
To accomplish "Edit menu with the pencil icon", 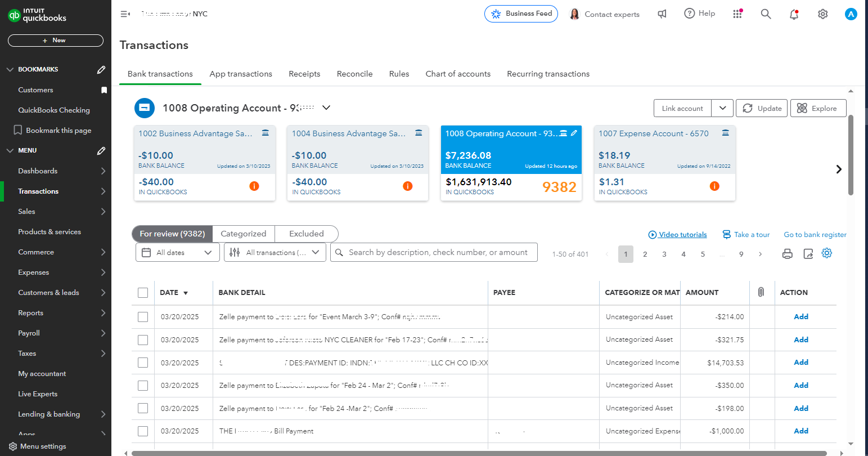I will (x=101, y=150).
